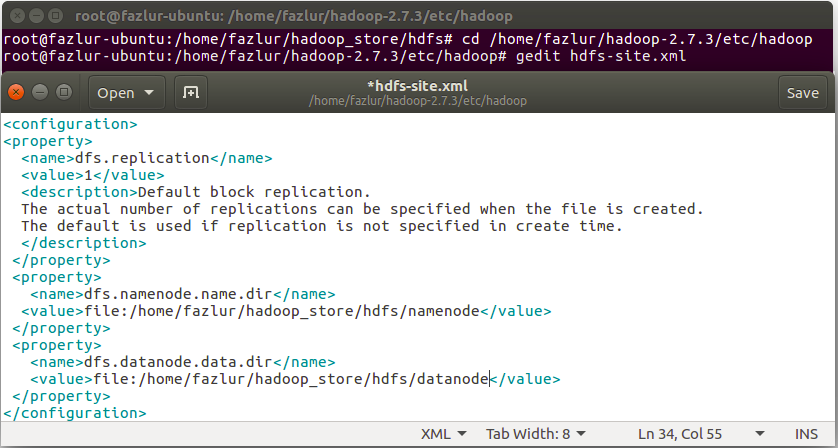This screenshot has height=448, width=838.
Task: Click the dfs.datanode.data.dir name line
Action: click(182, 362)
